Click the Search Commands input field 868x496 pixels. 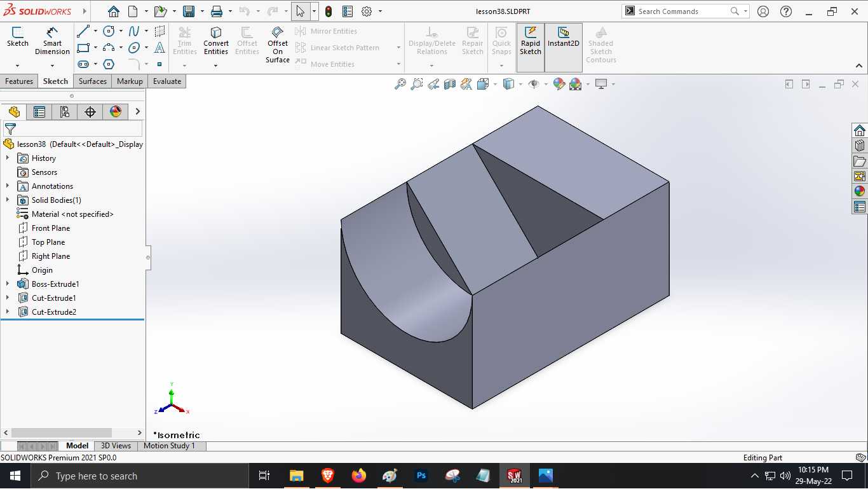(x=682, y=11)
